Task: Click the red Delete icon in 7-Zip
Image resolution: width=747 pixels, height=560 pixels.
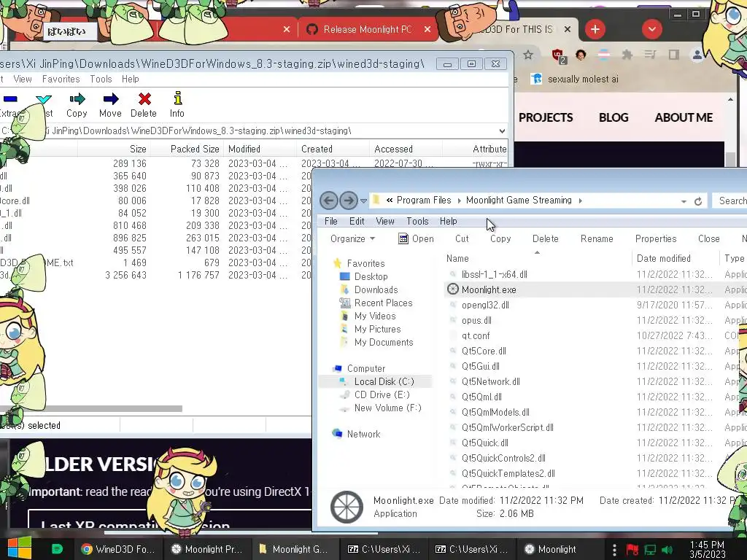Action: (x=144, y=99)
